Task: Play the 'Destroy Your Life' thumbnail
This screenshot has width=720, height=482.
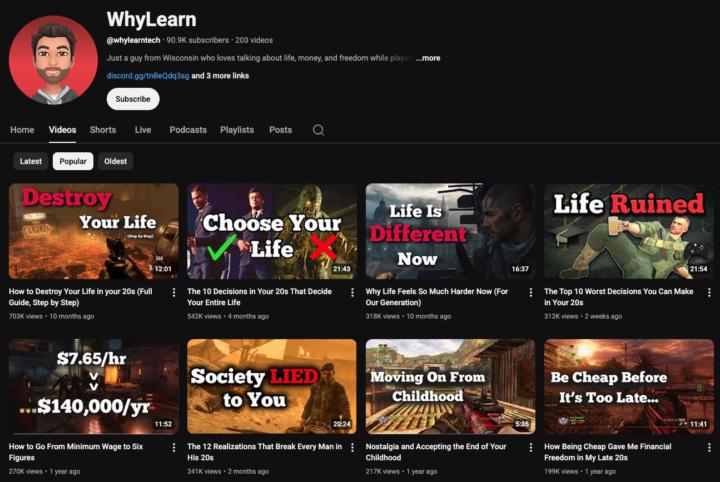Action: click(x=94, y=231)
